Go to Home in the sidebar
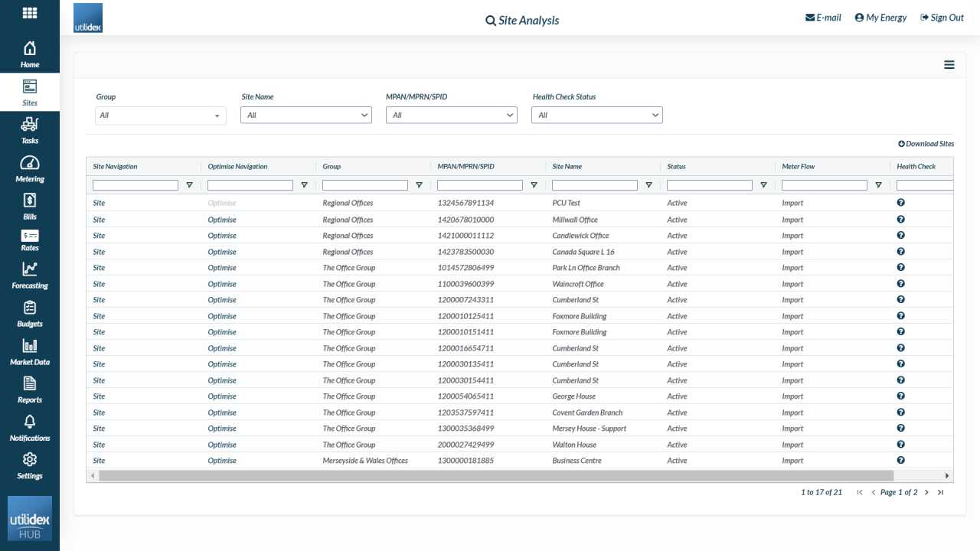 click(30, 54)
